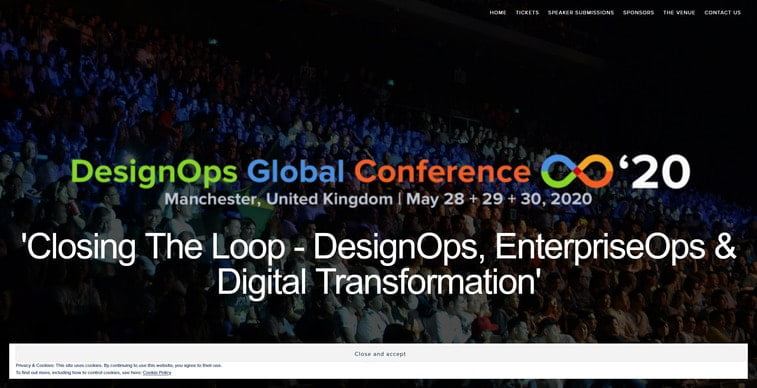Visit the SPONSORS page
Screen dimensions: 757x388
(638, 13)
